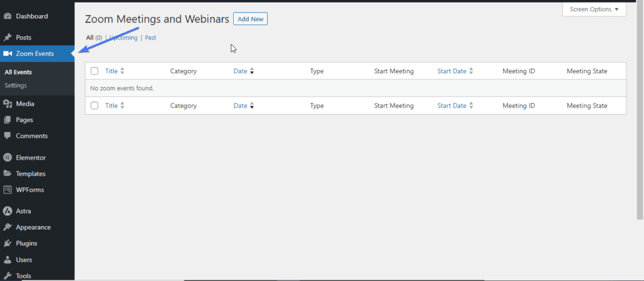Click the sort arrows beside the top Date header
The height and width of the screenshot is (281, 644).
tap(252, 71)
